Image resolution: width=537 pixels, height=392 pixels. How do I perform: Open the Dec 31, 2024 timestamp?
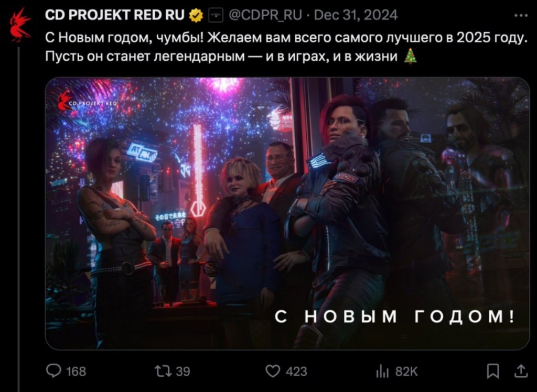(x=356, y=15)
